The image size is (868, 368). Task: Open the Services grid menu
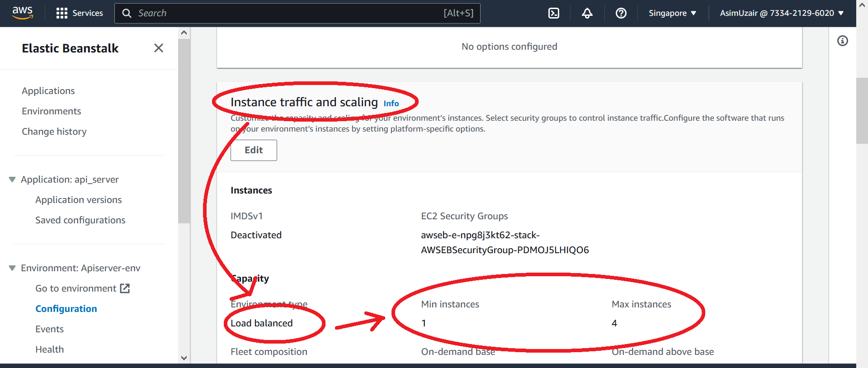point(80,13)
